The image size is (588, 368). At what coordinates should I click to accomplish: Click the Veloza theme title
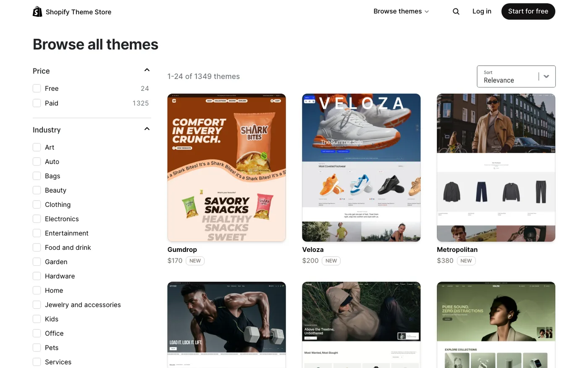coord(313,249)
